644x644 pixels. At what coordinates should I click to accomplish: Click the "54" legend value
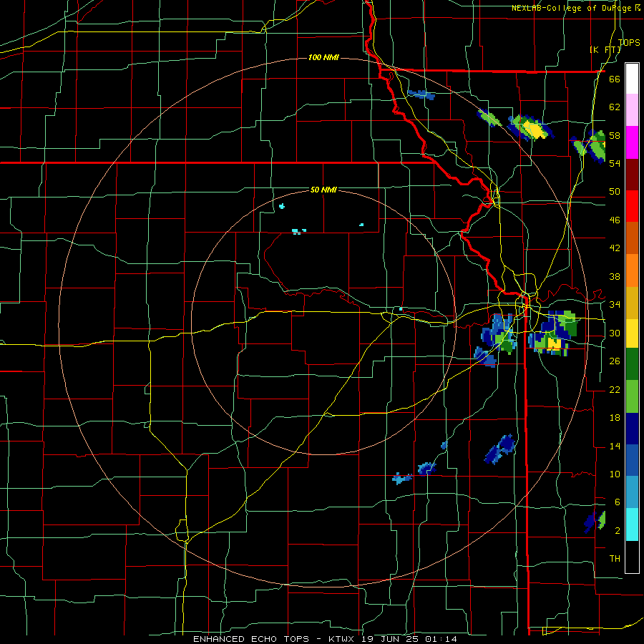pos(615,163)
